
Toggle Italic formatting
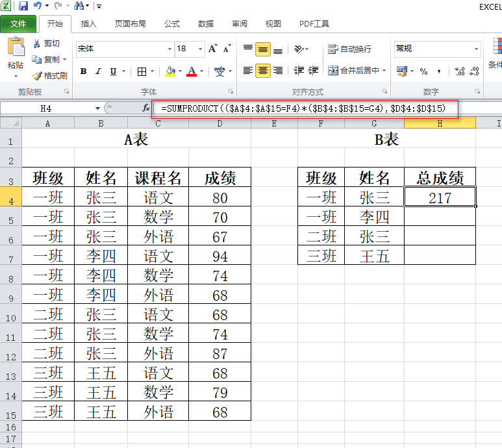tap(98, 71)
